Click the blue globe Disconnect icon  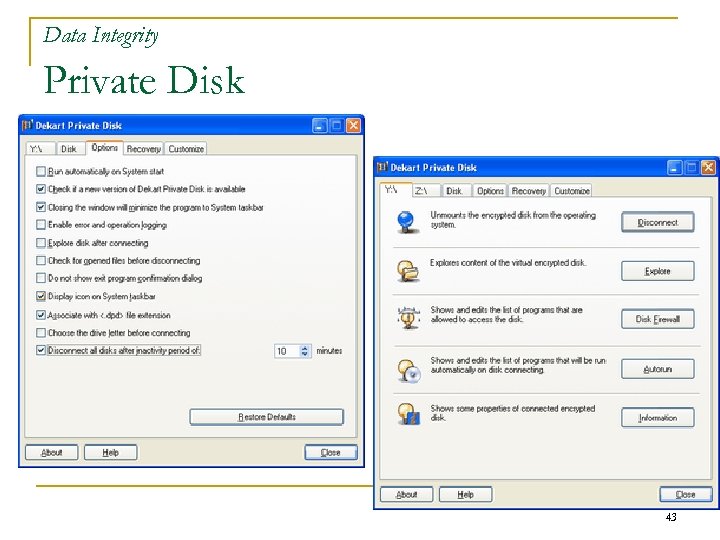click(407, 222)
